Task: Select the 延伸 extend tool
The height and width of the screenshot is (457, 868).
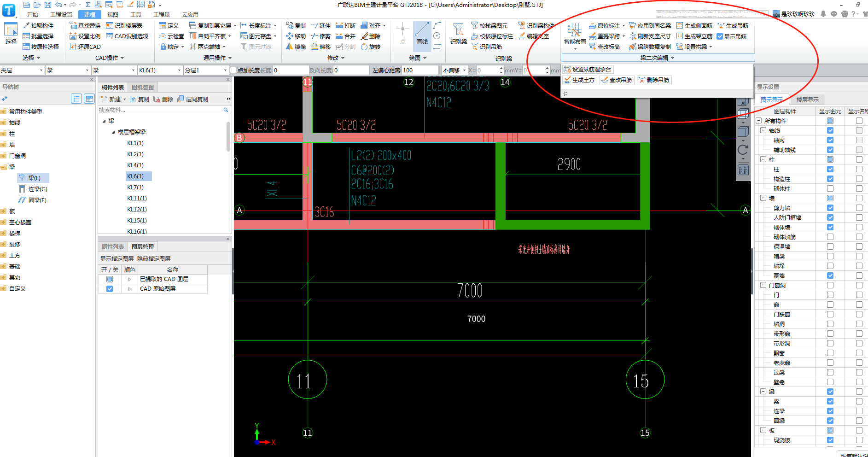Action: (320, 26)
